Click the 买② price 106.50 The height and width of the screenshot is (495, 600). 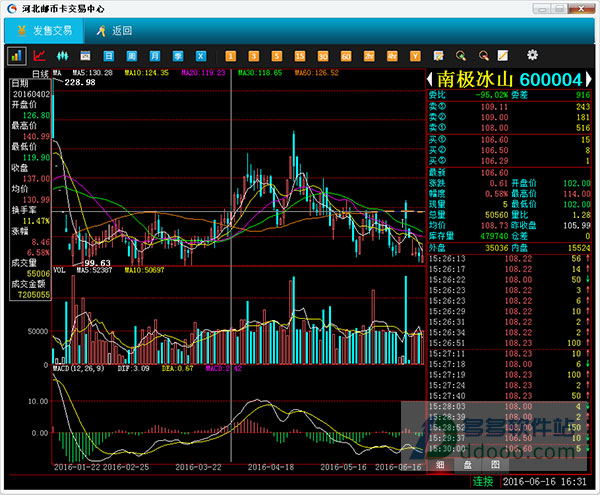(494, 150)
